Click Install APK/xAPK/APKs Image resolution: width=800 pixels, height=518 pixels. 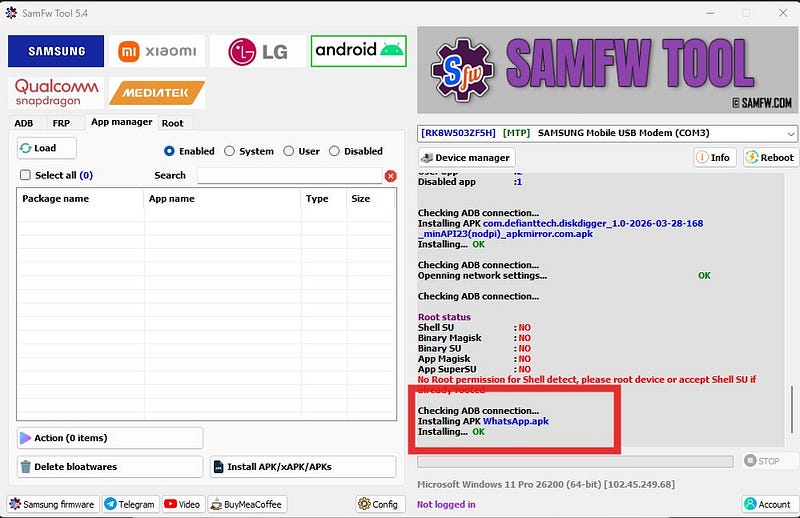coord(303,467)
